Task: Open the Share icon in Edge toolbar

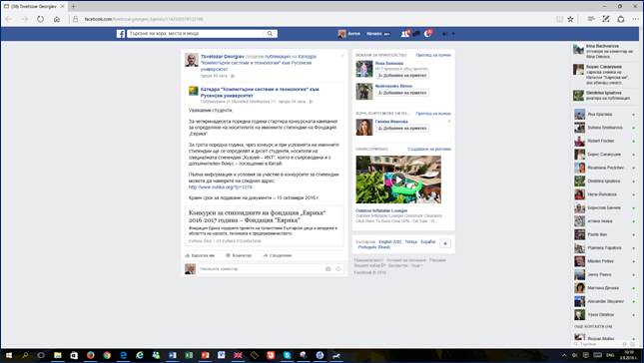Action: pos(621,19)
